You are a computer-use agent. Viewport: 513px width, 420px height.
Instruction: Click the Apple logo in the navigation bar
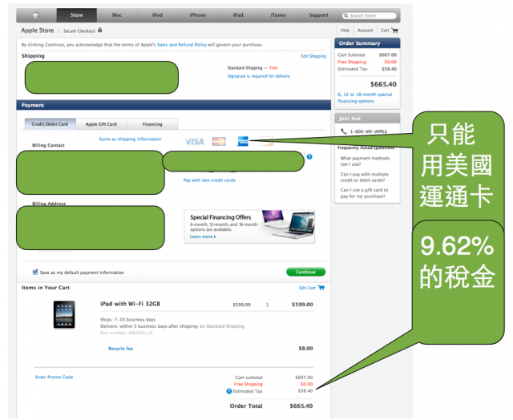[x=36, y=15]
